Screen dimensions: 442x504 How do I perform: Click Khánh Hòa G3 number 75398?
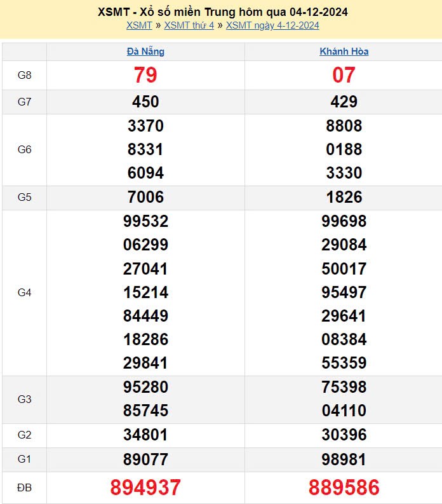[344, 387]
